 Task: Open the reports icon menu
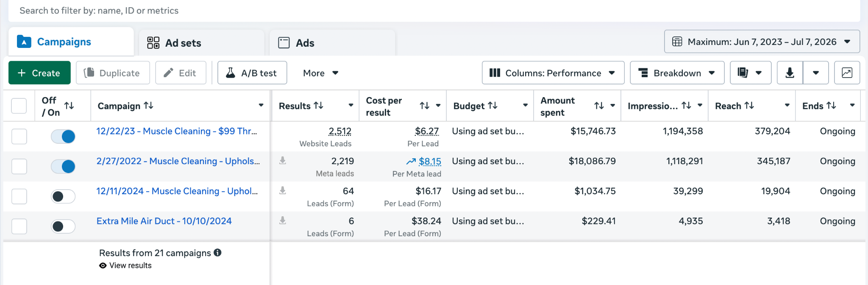[x=750, y=73]
